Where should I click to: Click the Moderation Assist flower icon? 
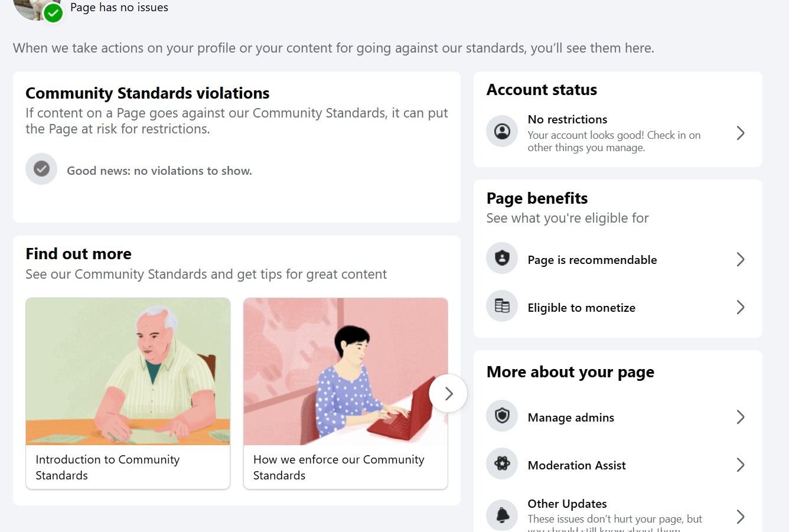502,464
